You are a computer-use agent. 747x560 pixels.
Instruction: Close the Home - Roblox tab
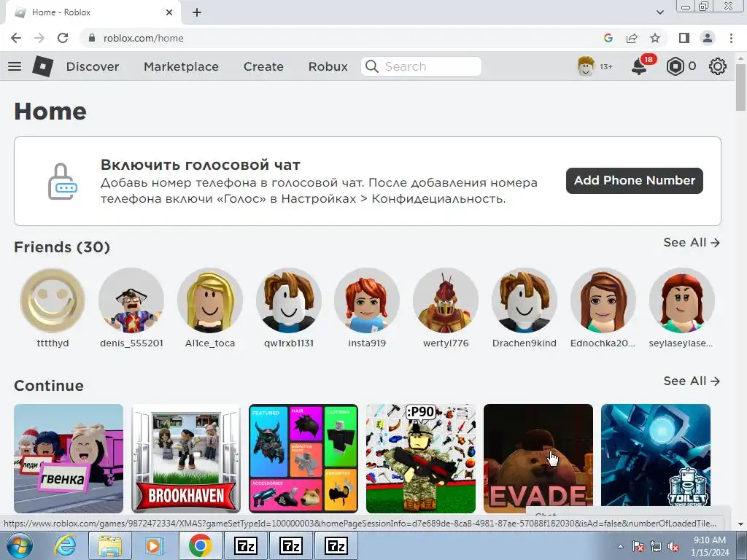[169, 12]
